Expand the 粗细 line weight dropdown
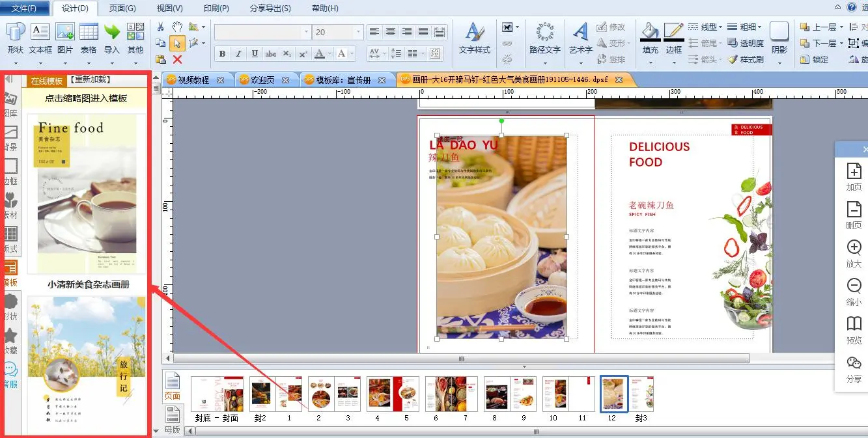Image resolution: width=868 pixels, height=438 pixels. tap(760, 27)
